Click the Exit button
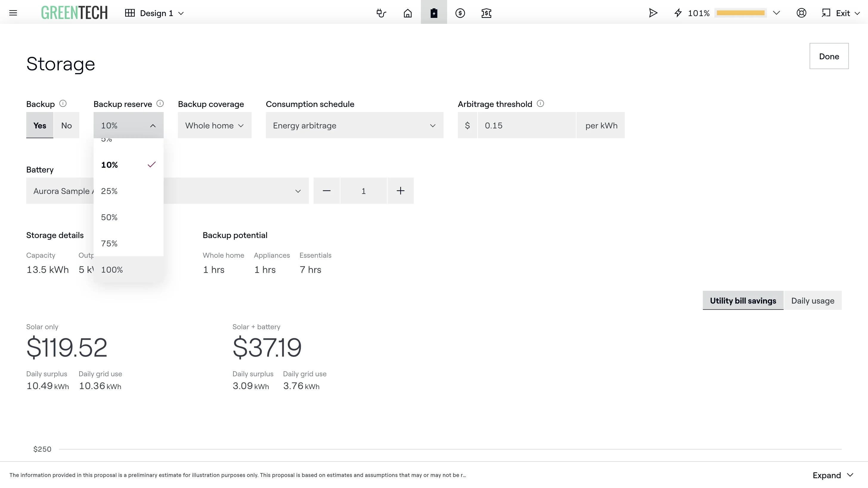Image resolution: width=868 pixels, height=488 pixels. point(841,13)
